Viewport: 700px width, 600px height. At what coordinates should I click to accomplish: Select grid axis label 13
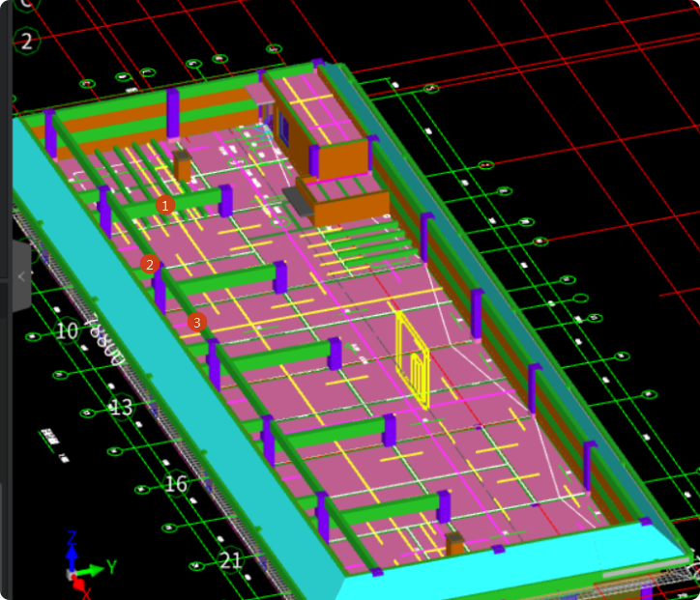(121, 407)
